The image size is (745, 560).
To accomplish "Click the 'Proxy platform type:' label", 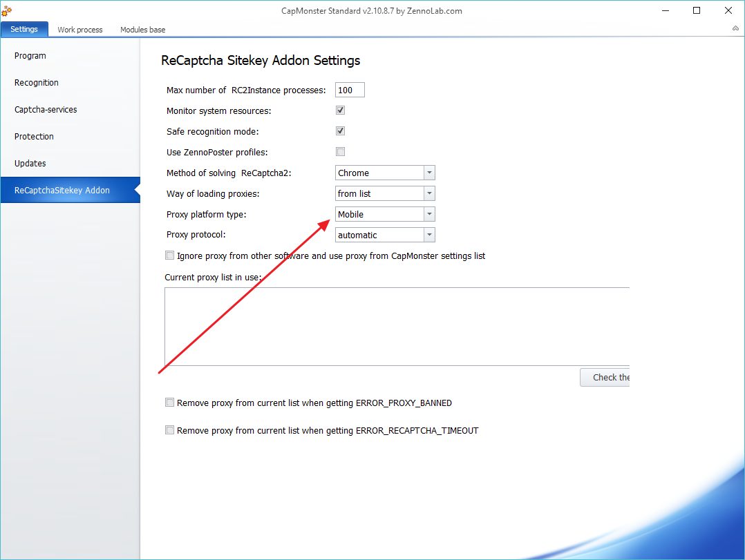I will (x=206, y=215).
